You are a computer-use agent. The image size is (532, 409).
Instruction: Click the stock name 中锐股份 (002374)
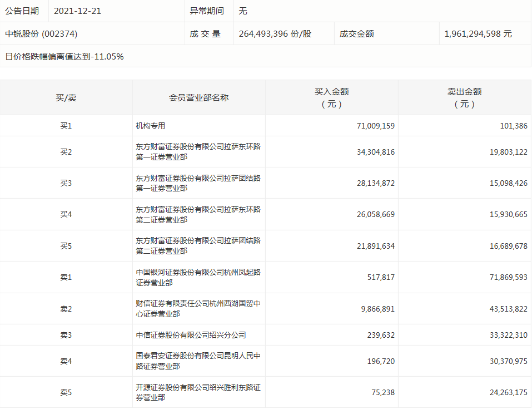[41, 33]
